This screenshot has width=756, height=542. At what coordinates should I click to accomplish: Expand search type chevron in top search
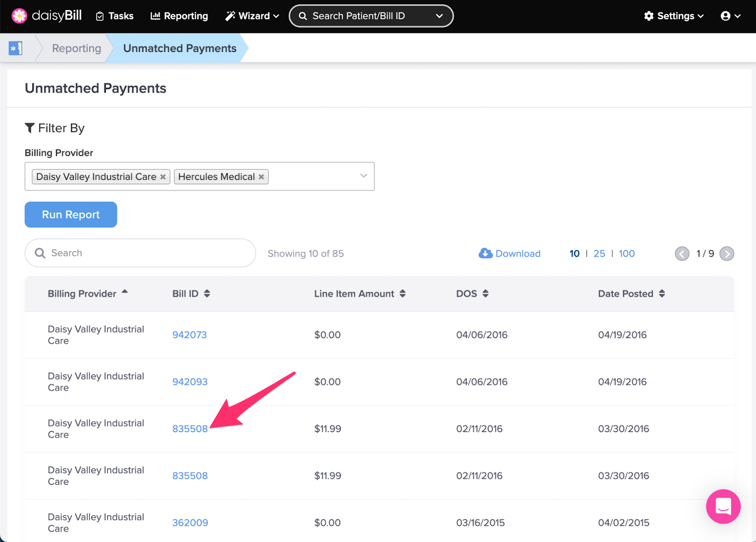[x=439, y=16]
